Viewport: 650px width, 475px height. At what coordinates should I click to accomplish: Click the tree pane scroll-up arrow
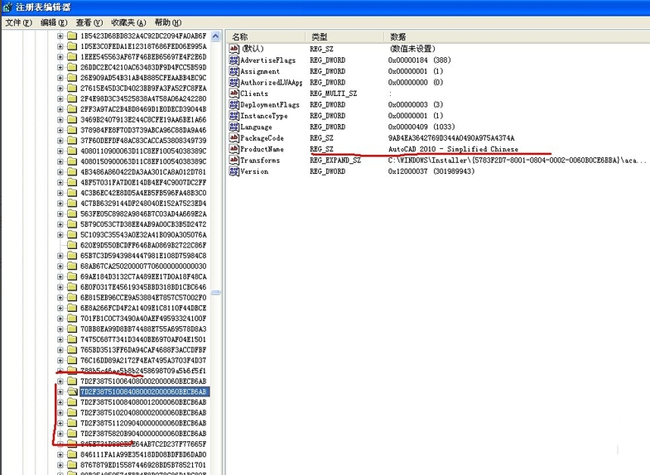point(216,36)
